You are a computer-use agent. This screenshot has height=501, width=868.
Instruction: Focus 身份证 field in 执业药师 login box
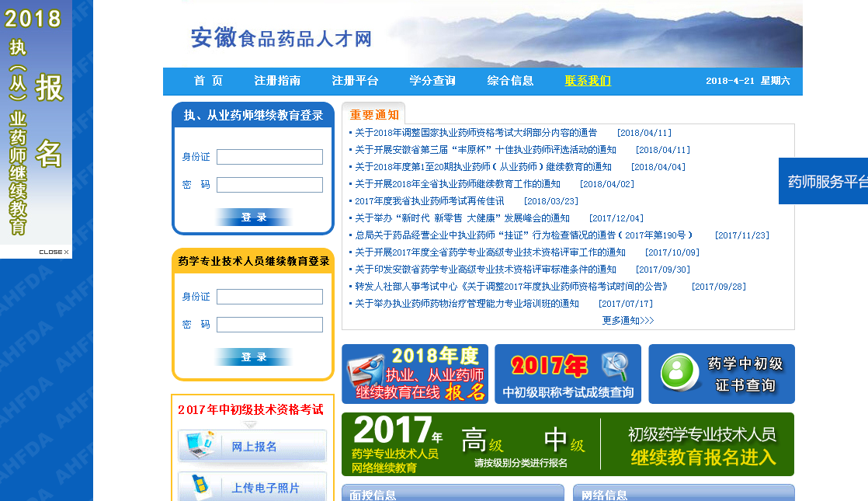(269, 157)
